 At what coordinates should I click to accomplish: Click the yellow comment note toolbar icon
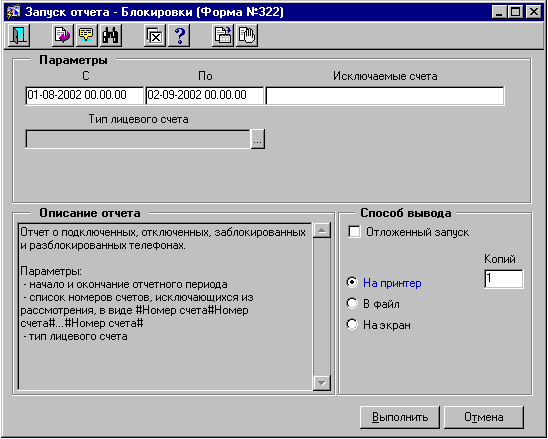[87, 35]
